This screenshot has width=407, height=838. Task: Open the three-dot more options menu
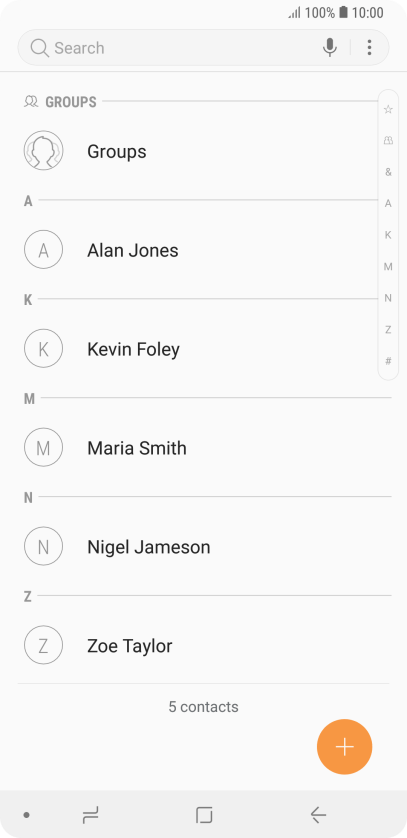click(369, 48)
